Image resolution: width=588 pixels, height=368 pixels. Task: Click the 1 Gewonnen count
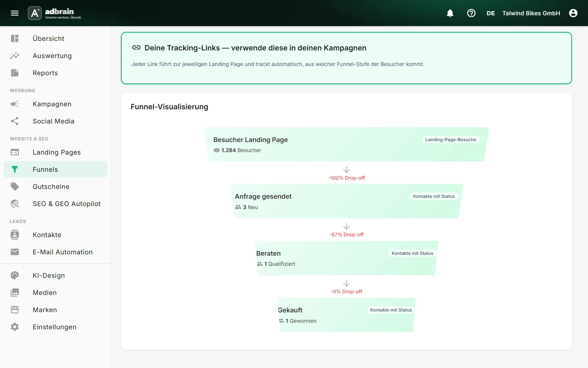pyautogui.click(x=298, y=321)
